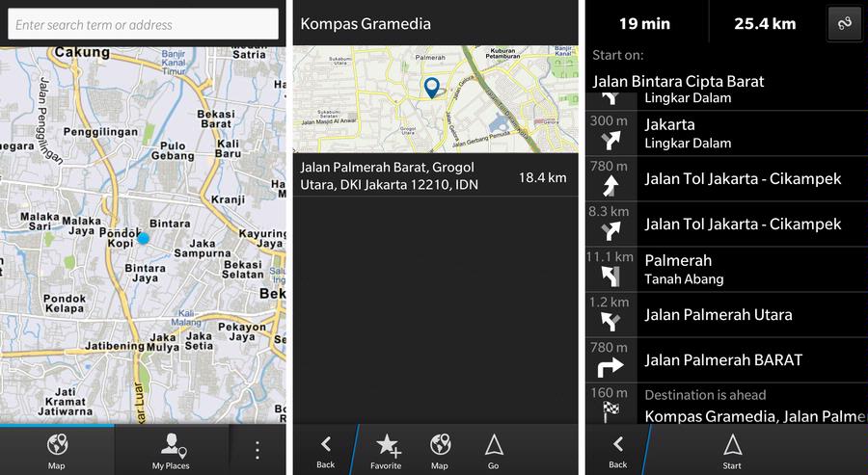Click the turn-right arrow icon at 780 m
The height and width of the screenshot is (475, 868).
tap(611, 367)
